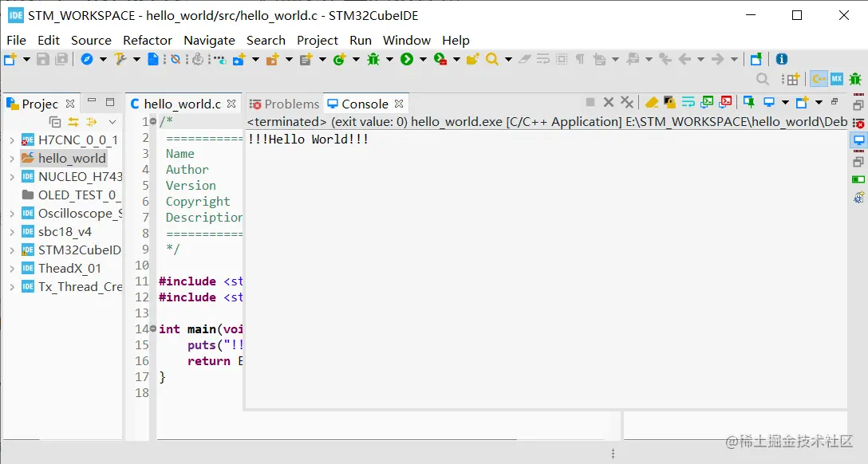The image size is (868, 464).
Task: Select the Oscilloscope project
Action: tap(72, 214)
